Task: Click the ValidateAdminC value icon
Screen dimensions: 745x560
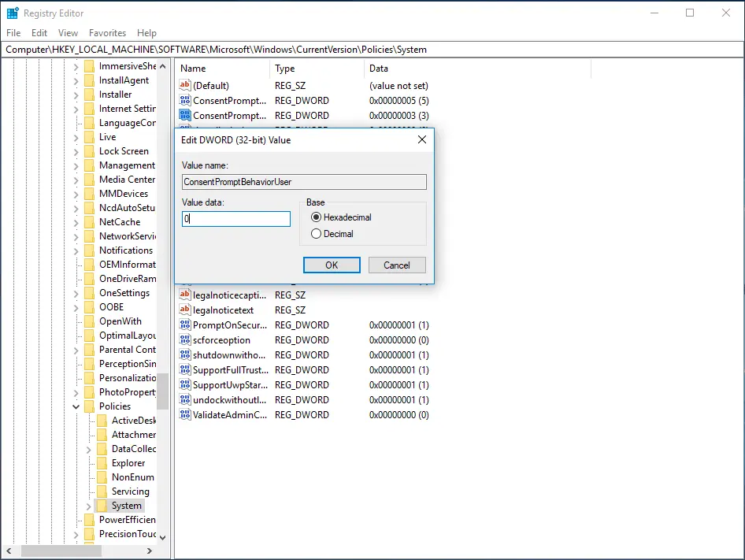Action: tap(184, 415)
